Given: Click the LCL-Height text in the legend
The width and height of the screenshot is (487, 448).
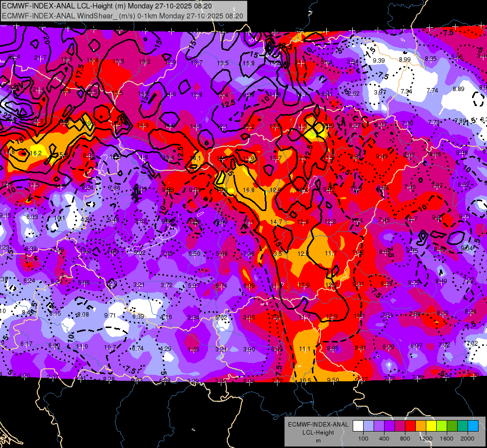Looking at the screenshot, I should (318, 433).
